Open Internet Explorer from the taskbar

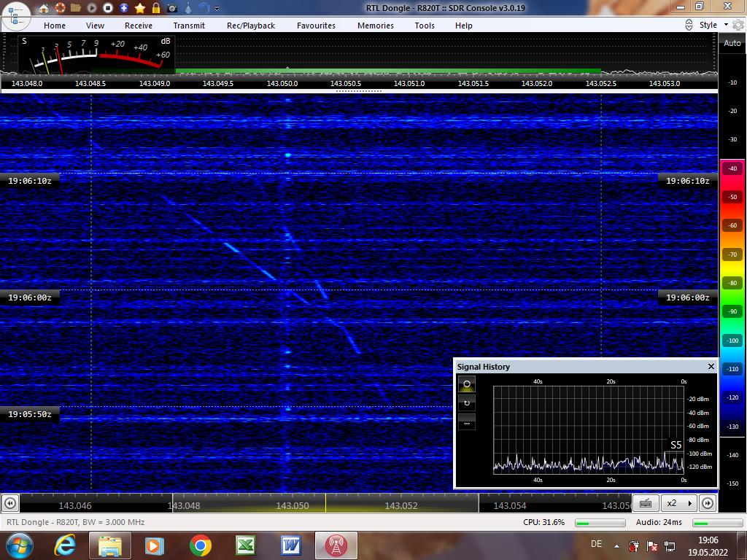click(65, 545)
